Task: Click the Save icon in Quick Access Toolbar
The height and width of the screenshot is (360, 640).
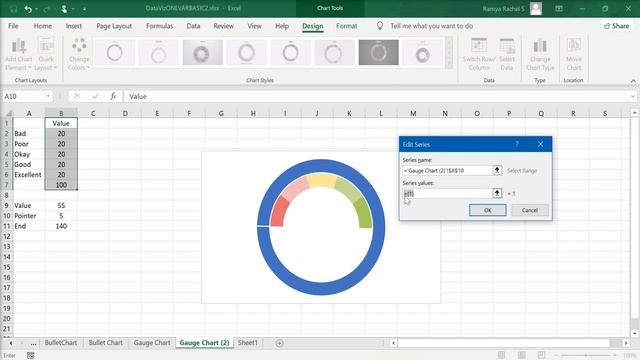Action: (x=13, y=9)
